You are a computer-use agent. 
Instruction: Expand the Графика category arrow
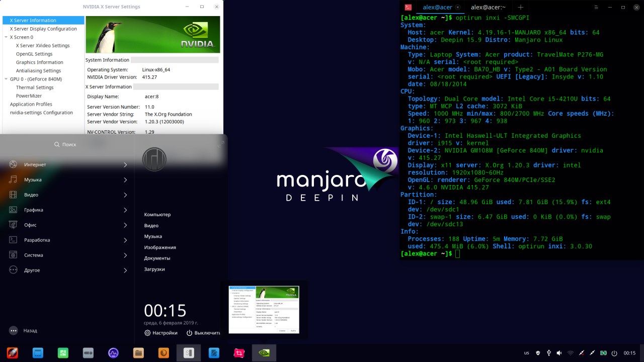125,210
